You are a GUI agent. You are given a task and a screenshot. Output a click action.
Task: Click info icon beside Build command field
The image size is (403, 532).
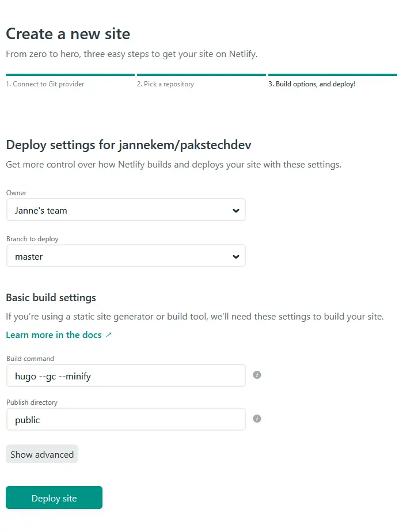pos(257,375)
